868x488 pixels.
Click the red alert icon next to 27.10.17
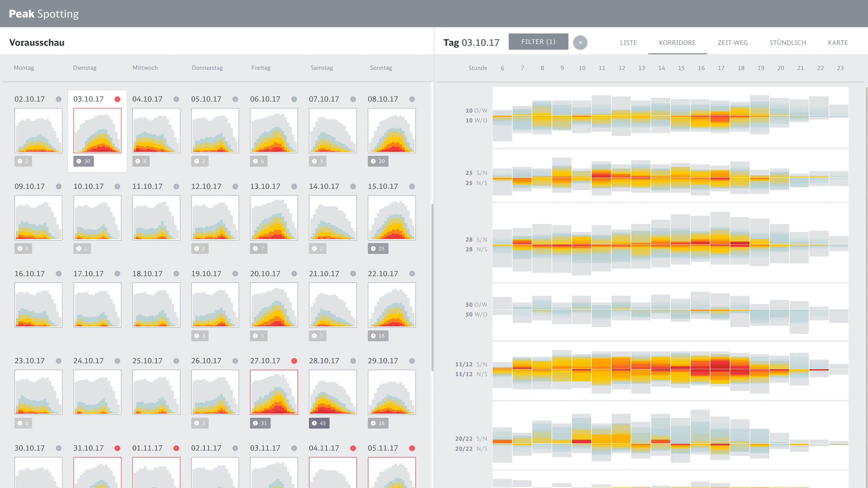(x=294, y=361)
